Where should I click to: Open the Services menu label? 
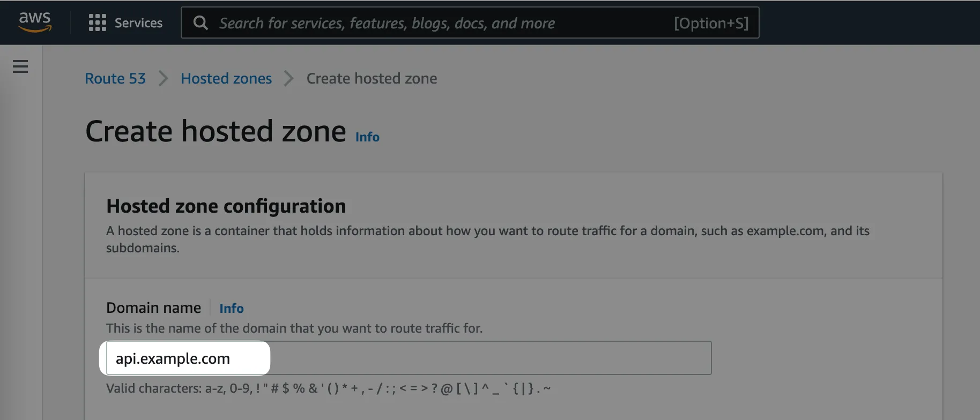(x=138, y=23)
